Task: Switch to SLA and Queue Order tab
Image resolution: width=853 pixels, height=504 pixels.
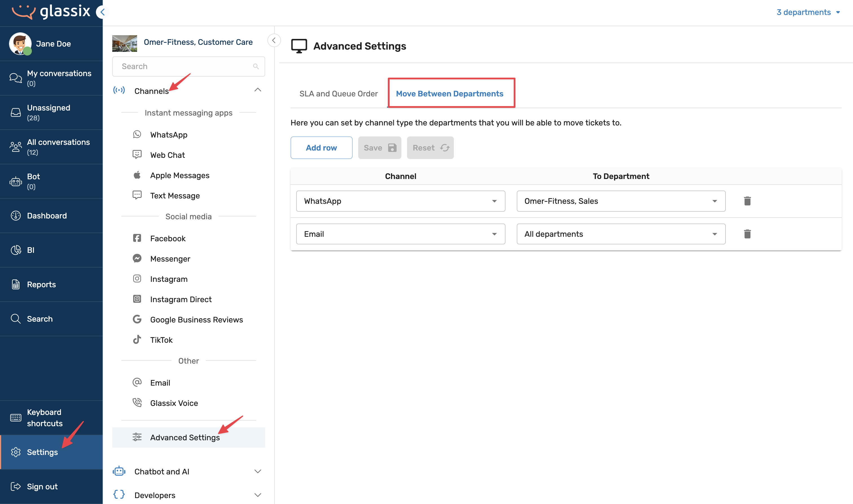Action: [x=338, y=94]
